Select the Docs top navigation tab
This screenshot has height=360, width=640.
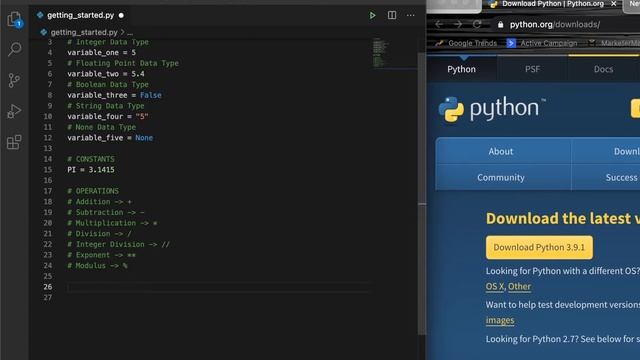603,69
